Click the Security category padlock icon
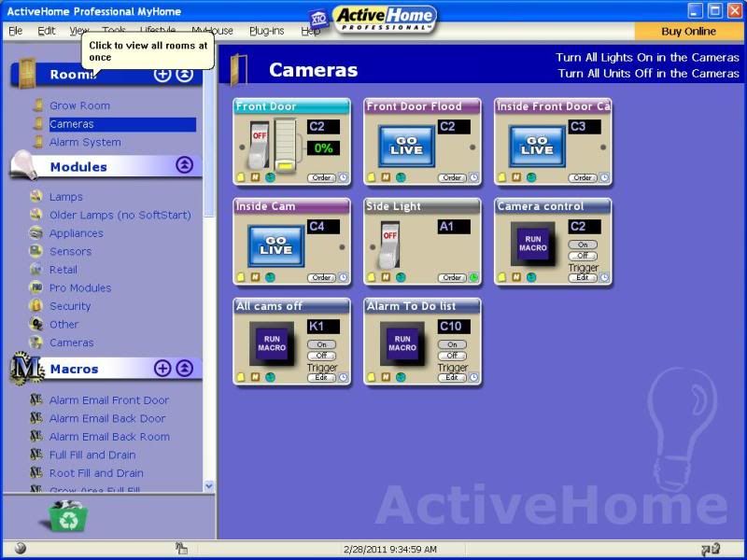 pyautogui.click(x=35, y=306)
